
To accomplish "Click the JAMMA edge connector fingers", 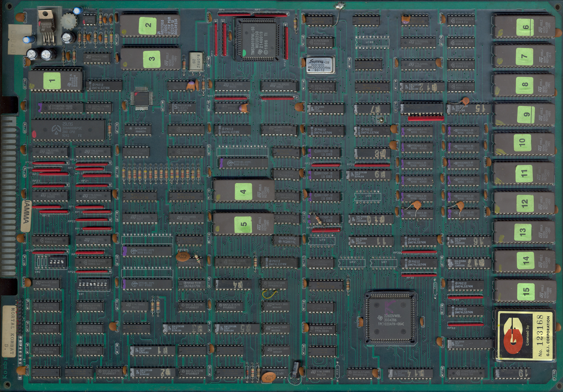I will 9,196.
